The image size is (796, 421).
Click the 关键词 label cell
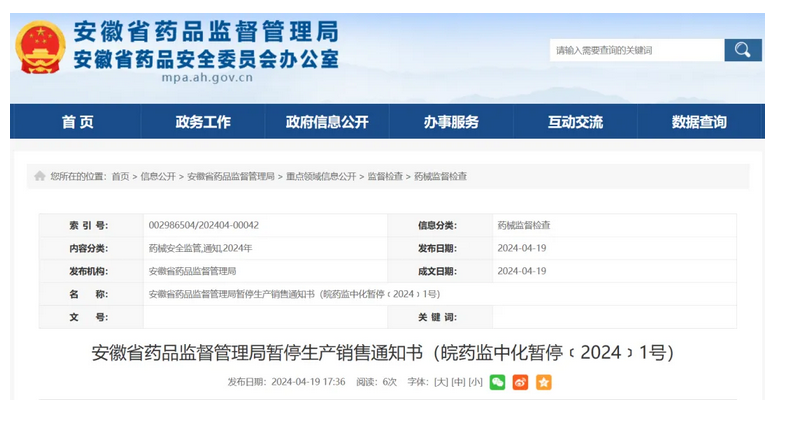(x=440, y=317)
